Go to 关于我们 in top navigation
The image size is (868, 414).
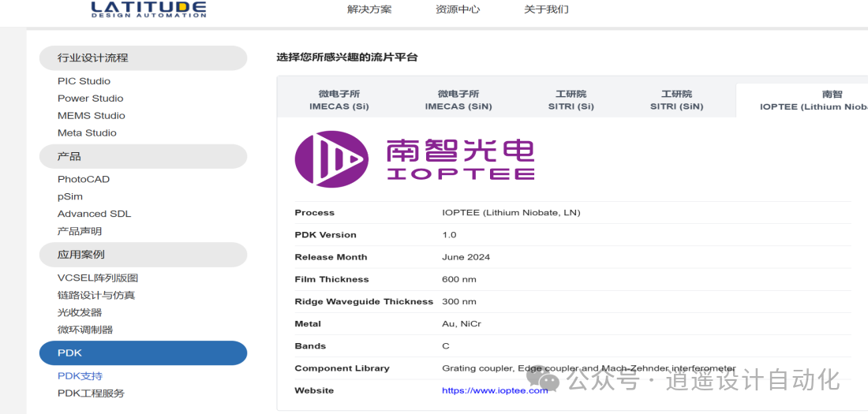click(546, 9)
